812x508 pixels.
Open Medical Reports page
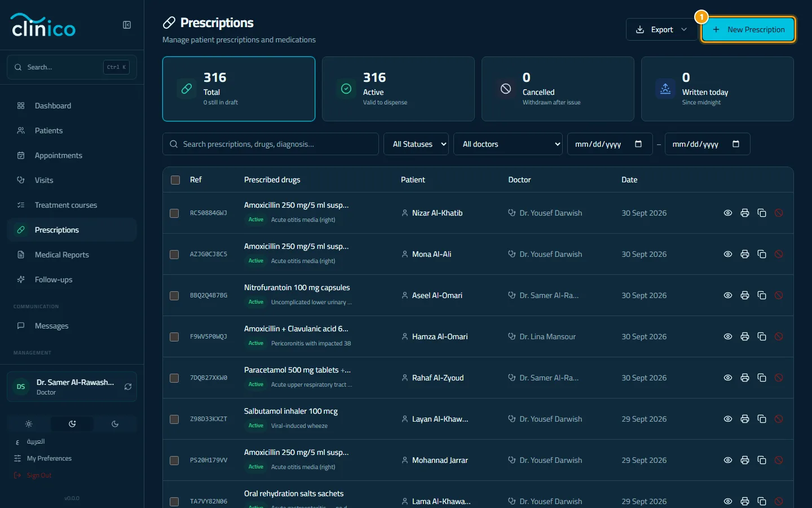point(72,255)
